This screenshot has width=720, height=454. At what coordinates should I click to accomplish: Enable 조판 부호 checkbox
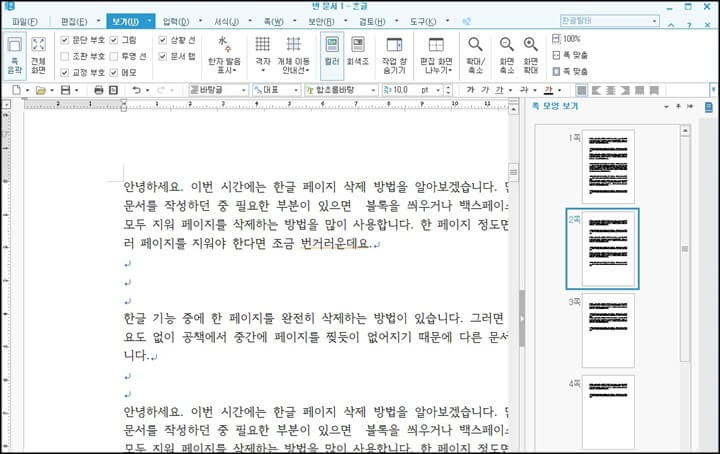point(65,56)
